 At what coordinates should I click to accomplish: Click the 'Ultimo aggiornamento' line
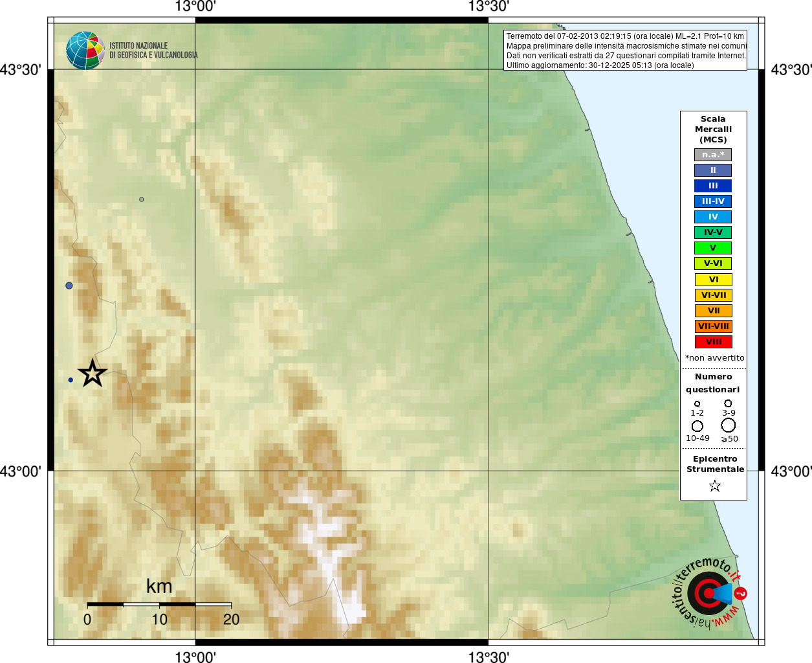[x=600, y=65]
